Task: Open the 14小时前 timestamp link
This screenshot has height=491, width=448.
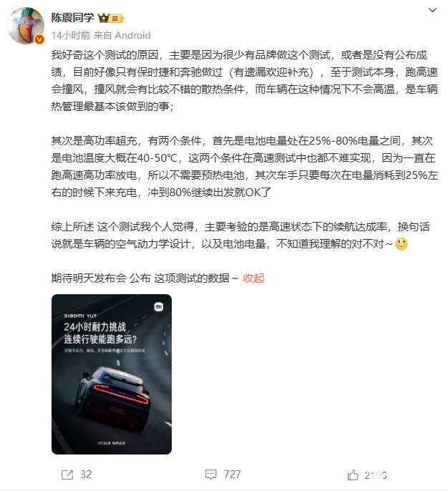Action: click(71, 35)
